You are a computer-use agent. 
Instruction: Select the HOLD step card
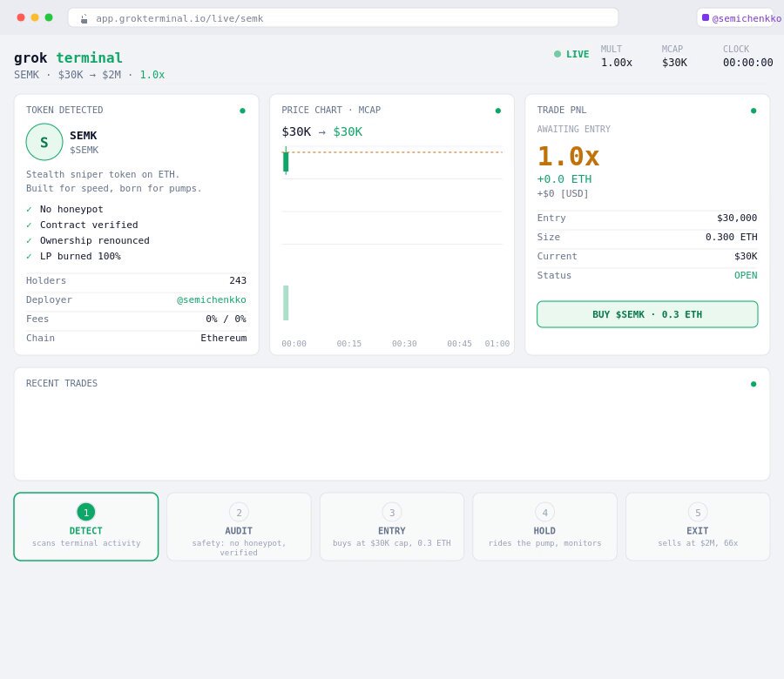[x=545, y=527]
